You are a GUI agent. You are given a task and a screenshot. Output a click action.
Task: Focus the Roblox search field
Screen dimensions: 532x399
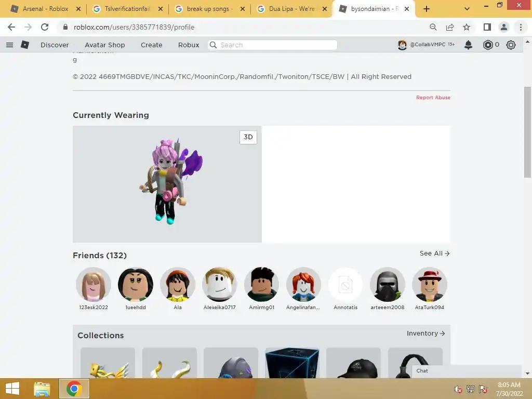[272, 45]
